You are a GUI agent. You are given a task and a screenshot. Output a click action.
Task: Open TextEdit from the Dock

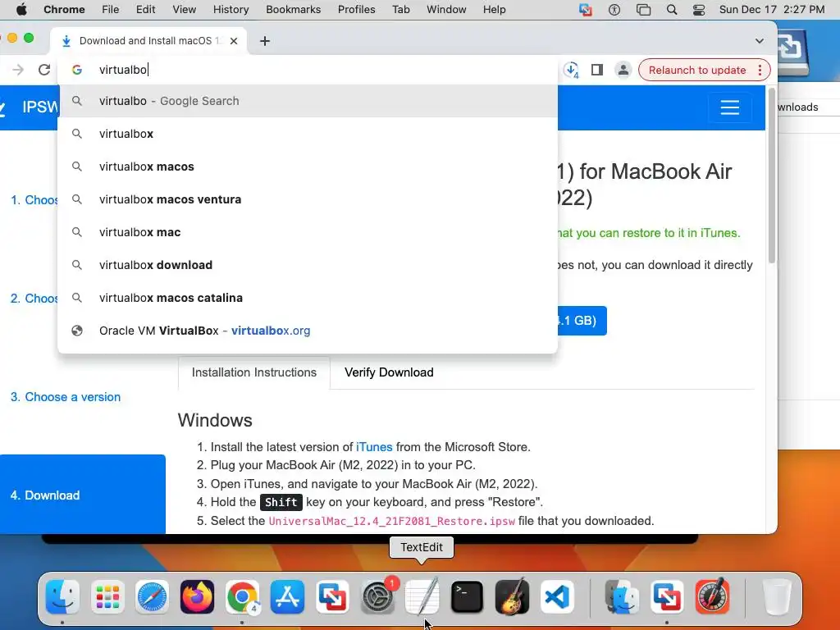[422, 597]
